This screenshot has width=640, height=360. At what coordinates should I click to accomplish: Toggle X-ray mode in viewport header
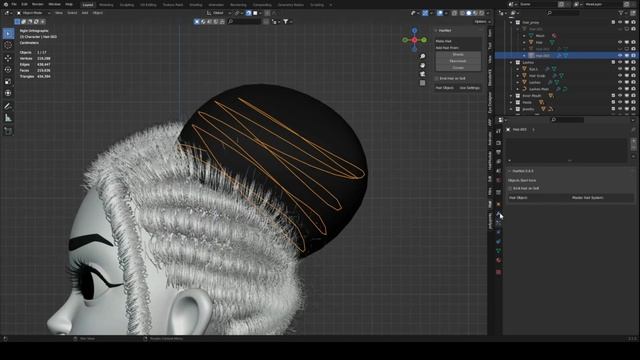click(454, 13)
